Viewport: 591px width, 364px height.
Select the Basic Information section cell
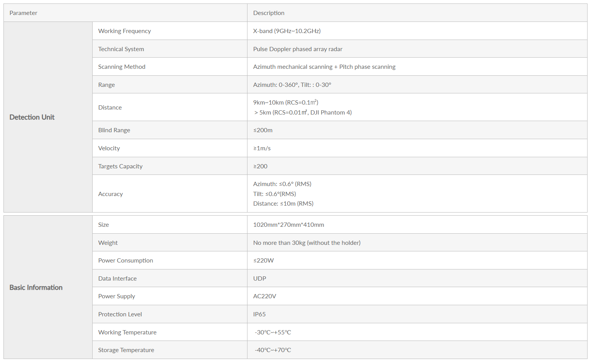pos(48,287)
